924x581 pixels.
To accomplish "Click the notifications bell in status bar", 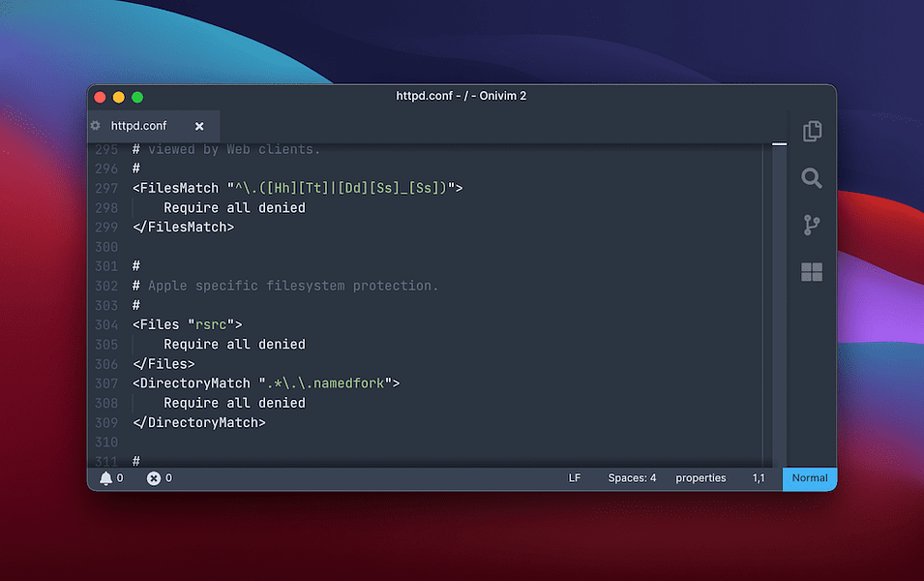I will click(x=105, y=478).
